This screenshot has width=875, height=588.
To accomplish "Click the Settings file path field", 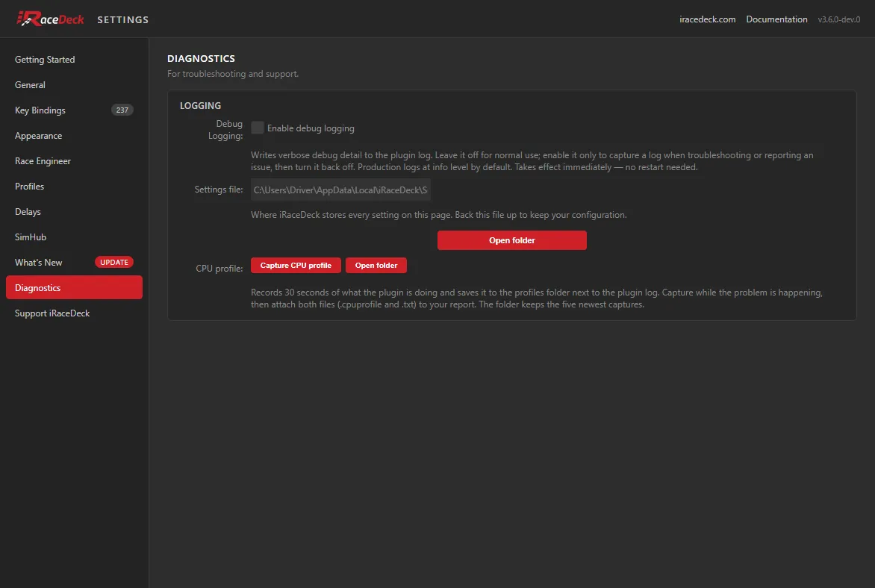I will [x=340, y=190].
